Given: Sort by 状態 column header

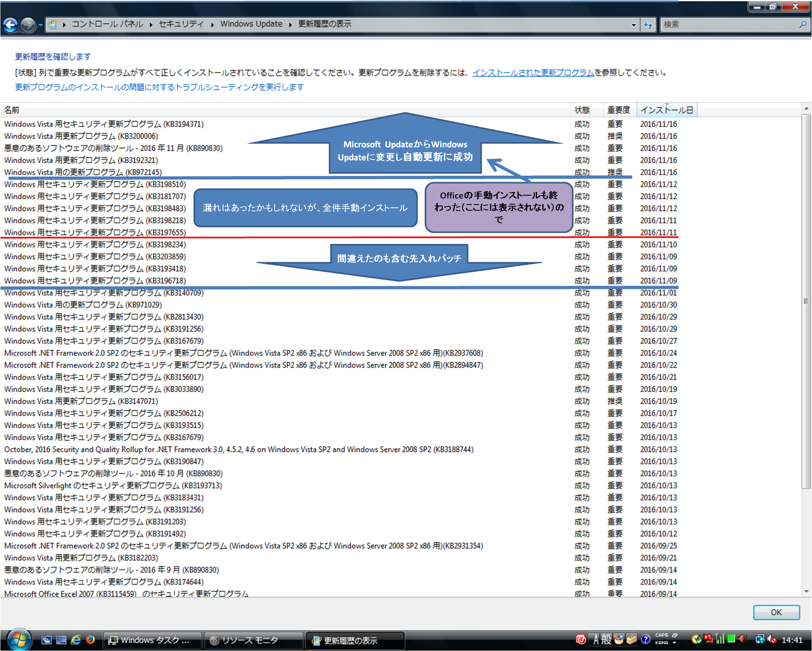Looking at the screenshot, I should click(587, 110).
